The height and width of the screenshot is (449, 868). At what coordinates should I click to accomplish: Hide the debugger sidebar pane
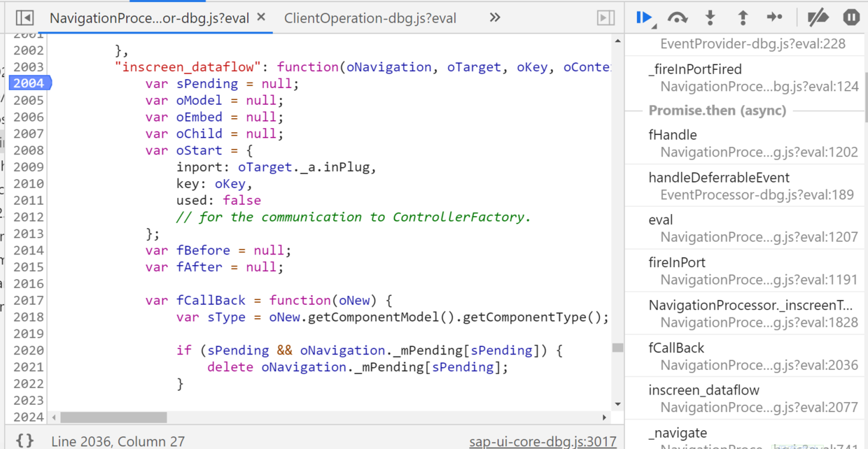point(605,17)
